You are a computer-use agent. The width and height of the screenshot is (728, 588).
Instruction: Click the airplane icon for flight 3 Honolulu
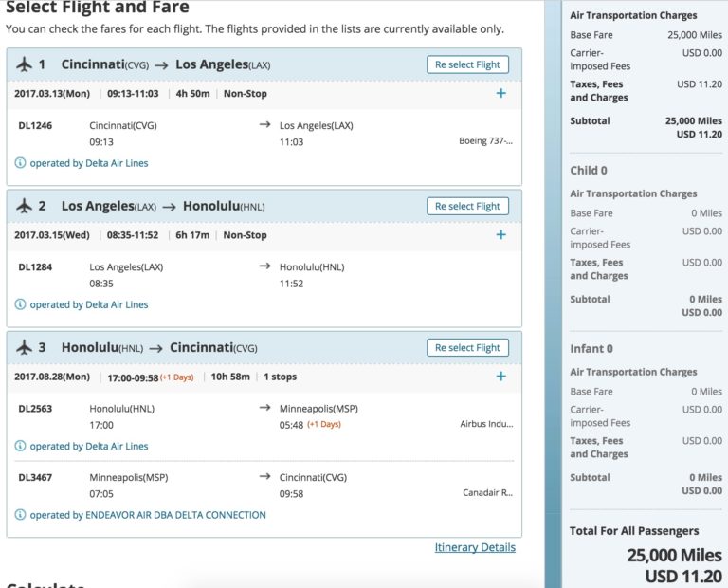25,348
